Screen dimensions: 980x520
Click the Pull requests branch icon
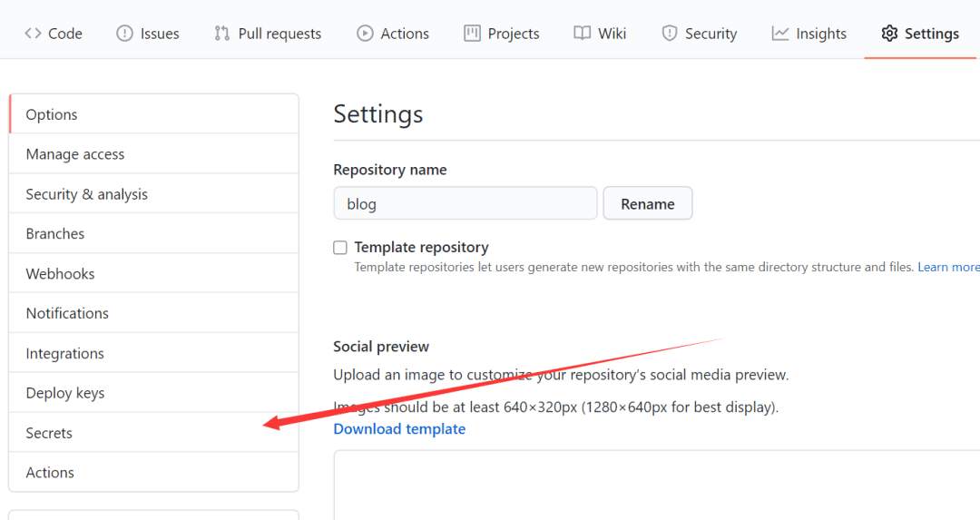pyautogui.click(x=221, y=34)
